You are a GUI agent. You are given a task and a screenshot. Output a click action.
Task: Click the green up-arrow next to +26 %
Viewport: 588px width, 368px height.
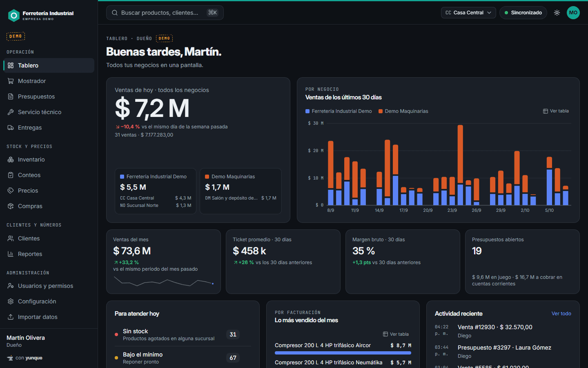(236, 263)
